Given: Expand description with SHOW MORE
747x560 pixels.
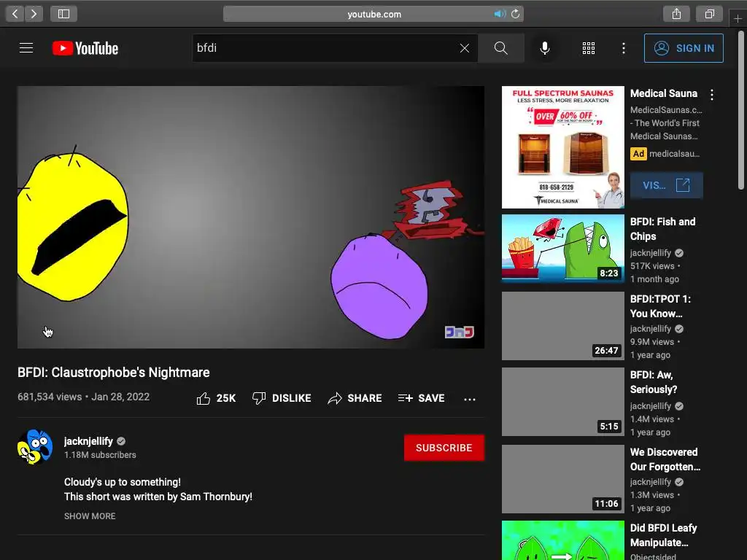Looking at the screenshot, I should [x=90, y=516].
